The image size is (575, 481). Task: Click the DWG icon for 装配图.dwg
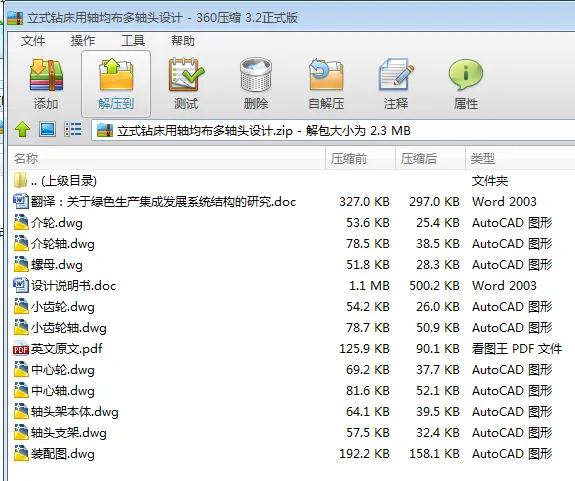tap(21, 454)
